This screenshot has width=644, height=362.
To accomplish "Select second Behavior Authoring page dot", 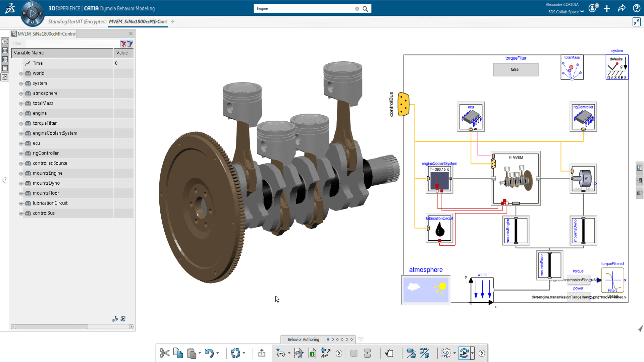I will (333, 339).
